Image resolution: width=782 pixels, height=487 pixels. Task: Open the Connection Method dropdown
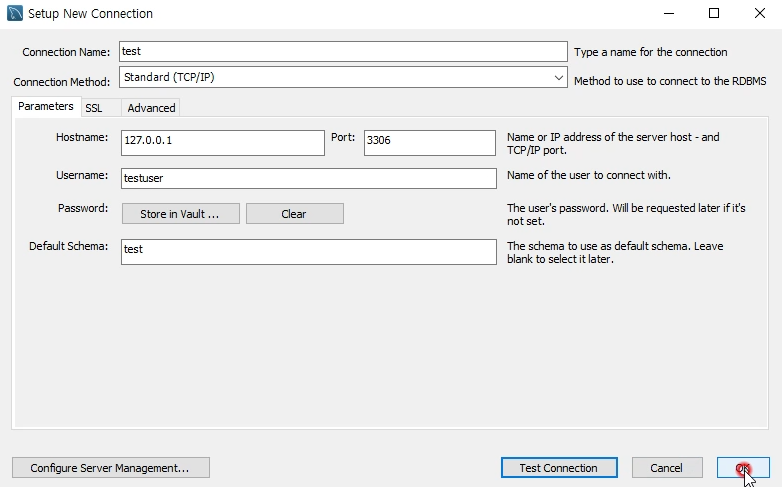[343, 77]
